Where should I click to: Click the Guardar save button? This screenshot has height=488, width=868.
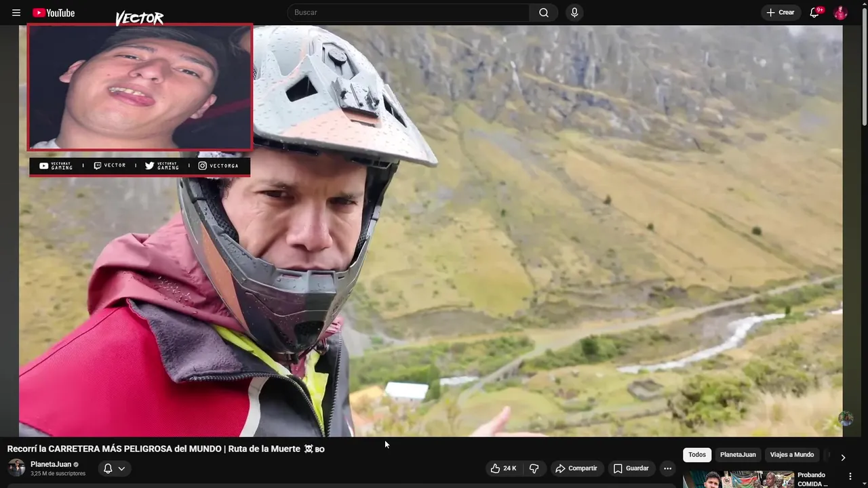coord(631,468)
